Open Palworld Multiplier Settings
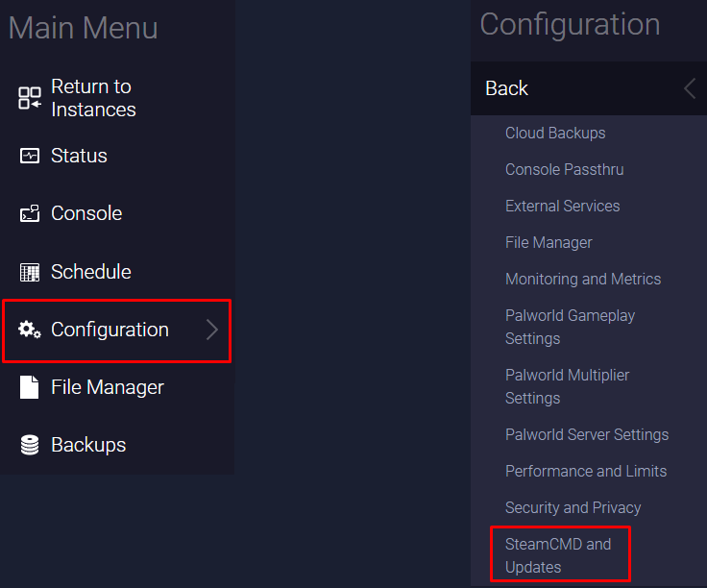707x588 pixels. [567, 386]
